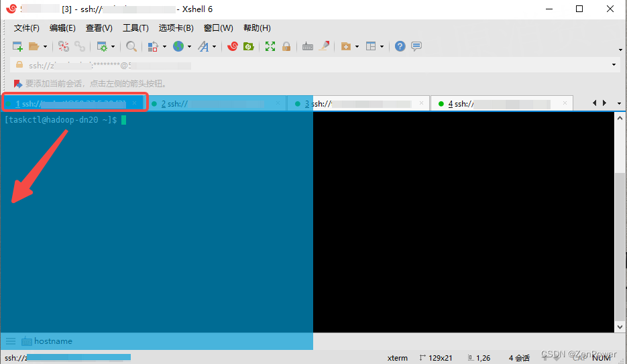
Task: Click the globe encoding icon
Action: [x=178, y=46]
